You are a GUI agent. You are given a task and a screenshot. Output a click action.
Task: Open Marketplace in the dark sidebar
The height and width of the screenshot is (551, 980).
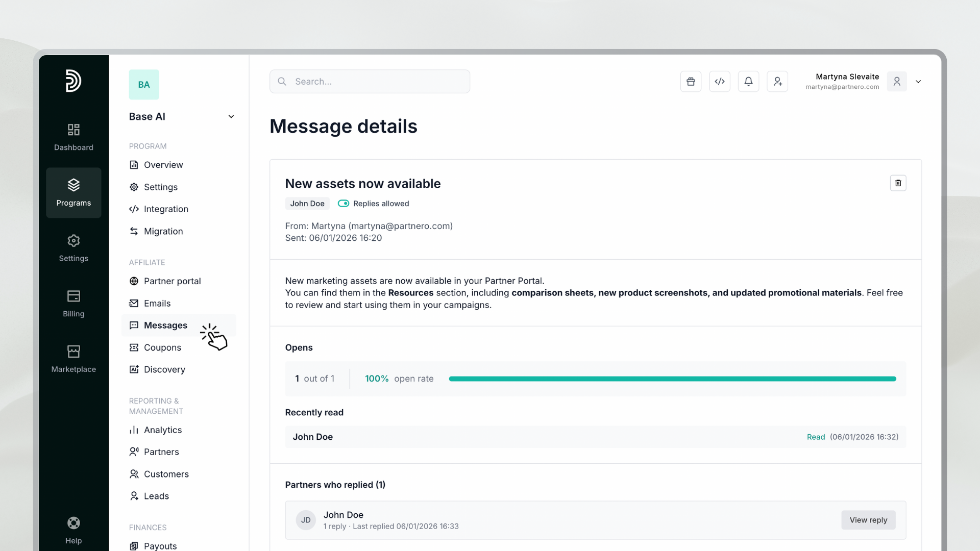tap(73, 359)
